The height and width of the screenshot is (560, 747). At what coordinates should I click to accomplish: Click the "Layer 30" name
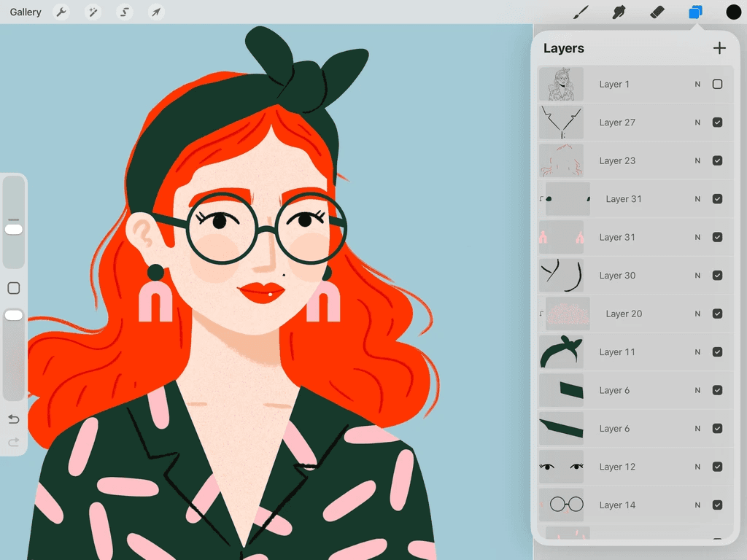point(617,275)
